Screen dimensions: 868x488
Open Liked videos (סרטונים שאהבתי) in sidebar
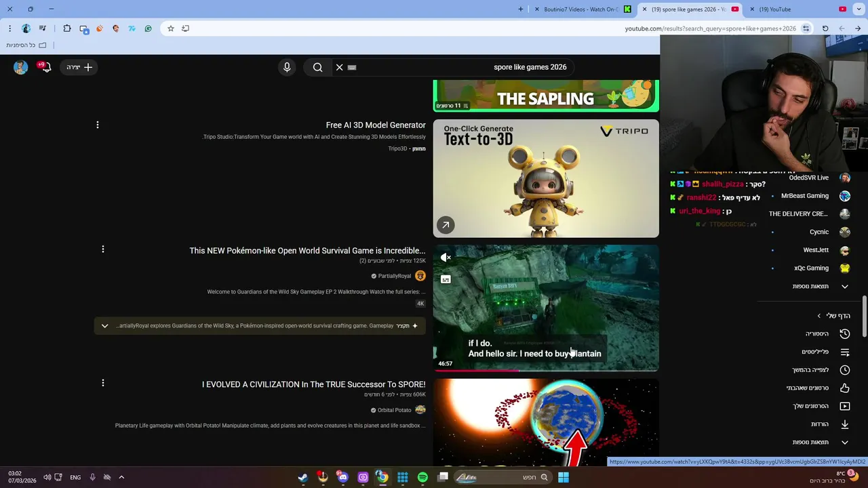point(817,388)
